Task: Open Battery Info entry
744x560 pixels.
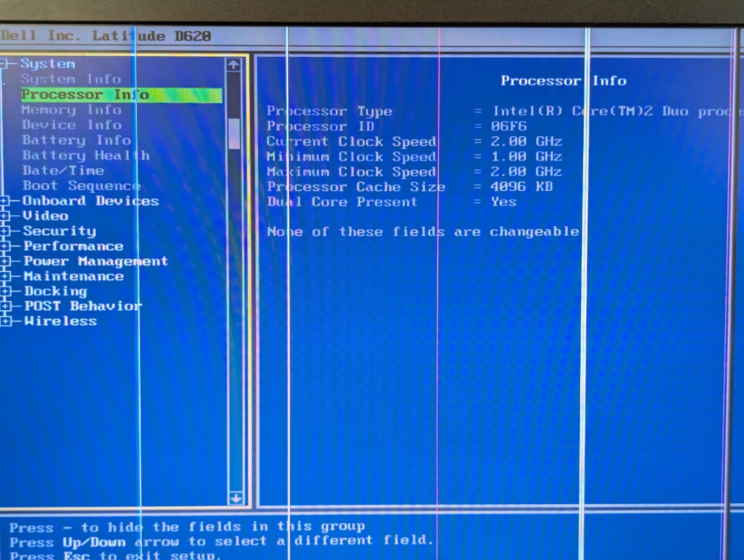Action: [x=77, y=140]
